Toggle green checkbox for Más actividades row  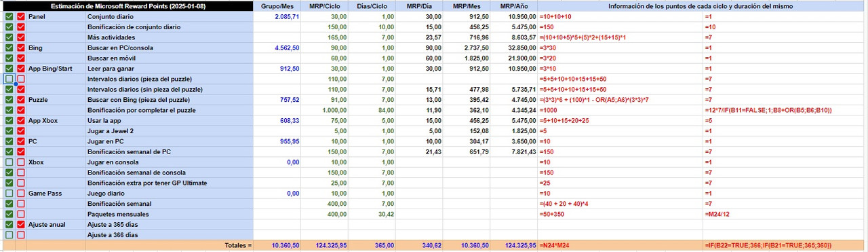(9, 37)
